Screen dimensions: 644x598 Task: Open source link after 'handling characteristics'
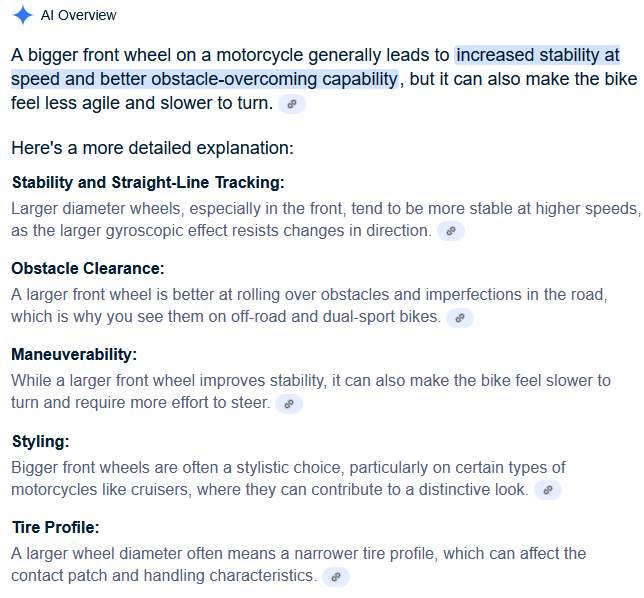tap(336, 577)
